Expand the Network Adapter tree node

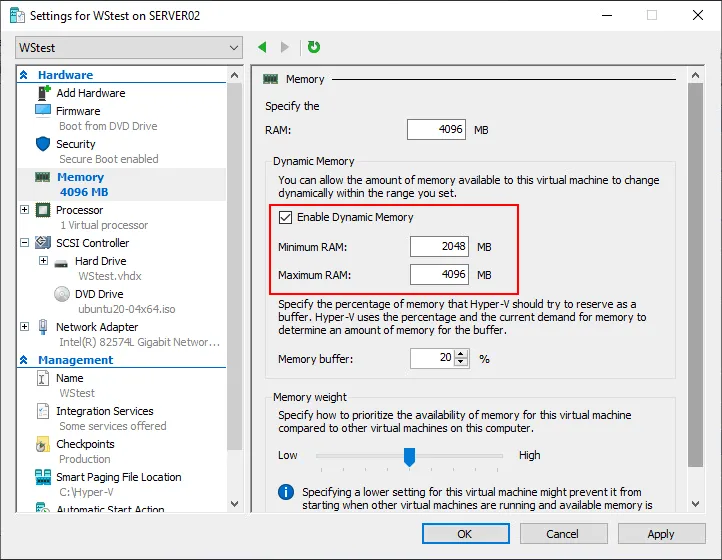[x=25, y=327]
